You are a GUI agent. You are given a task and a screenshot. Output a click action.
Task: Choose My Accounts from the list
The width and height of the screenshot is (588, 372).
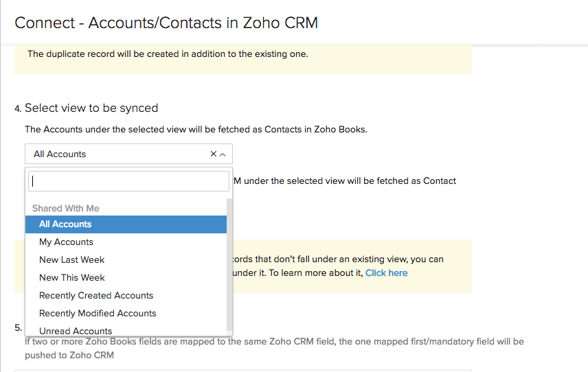[x=66, y=242]
